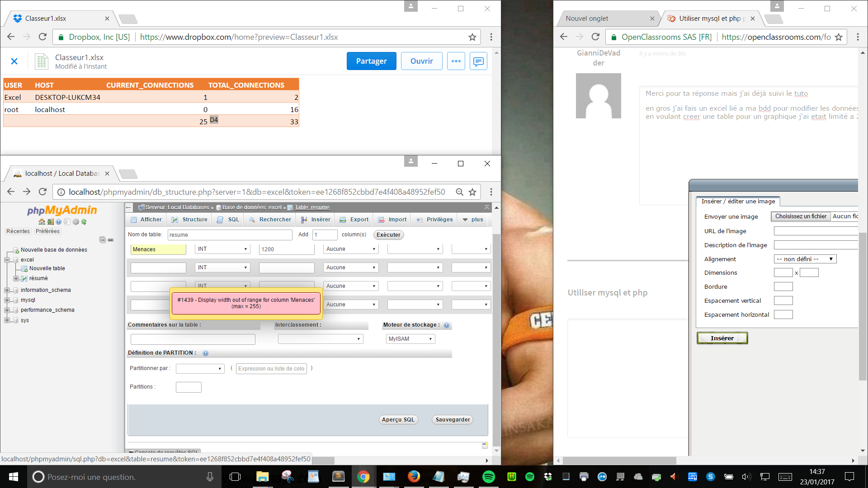Image resolution: width=868 pixels, height=488 pixels.
Task: Click the 'Nom de table' input field
Action: pos(230,235)
